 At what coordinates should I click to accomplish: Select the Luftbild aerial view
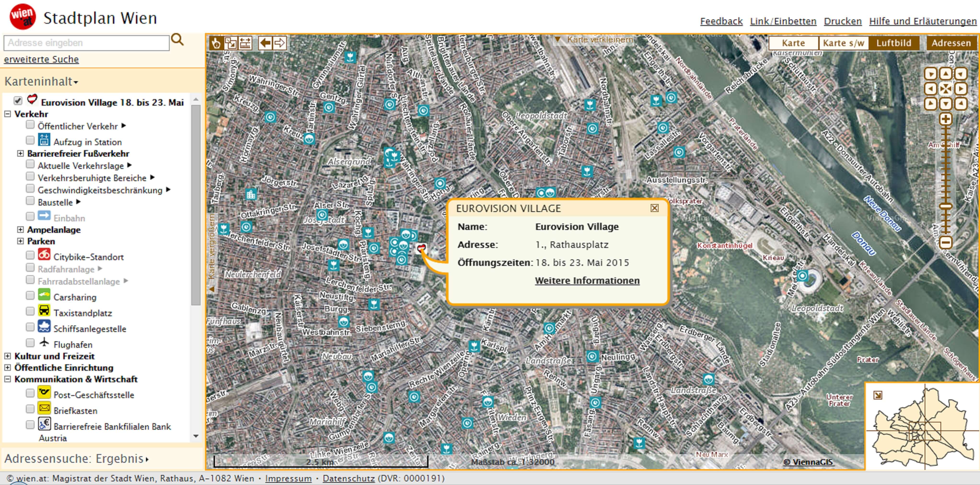coord(894,43)
